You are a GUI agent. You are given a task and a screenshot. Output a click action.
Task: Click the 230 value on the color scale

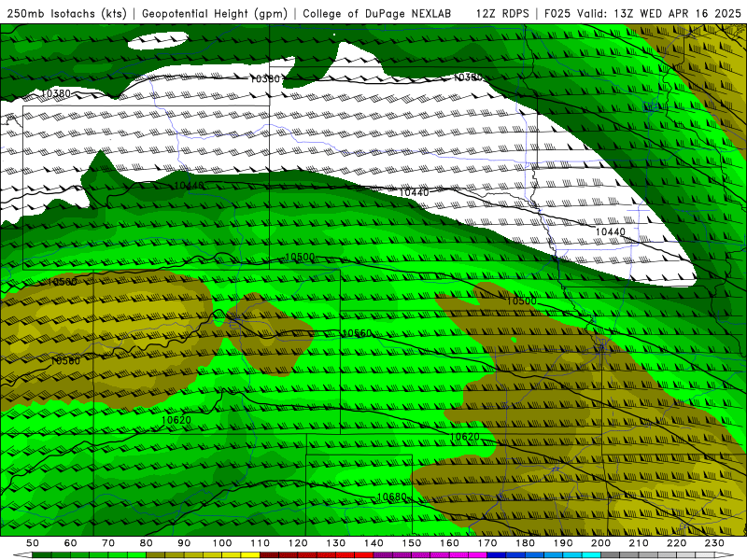pos(714,543)
